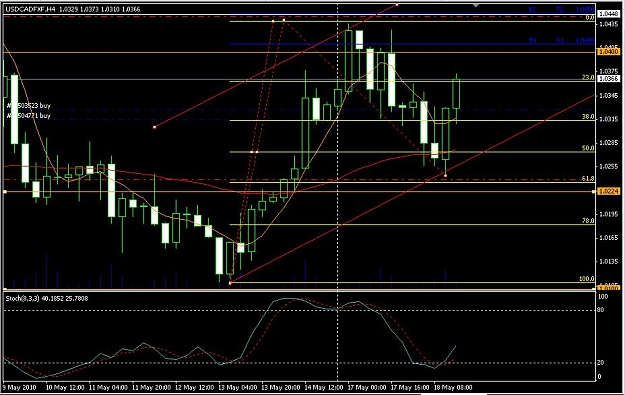Click the 1.0255 price axis label
Screen dimensions: 625x395
tap(608, 167)
